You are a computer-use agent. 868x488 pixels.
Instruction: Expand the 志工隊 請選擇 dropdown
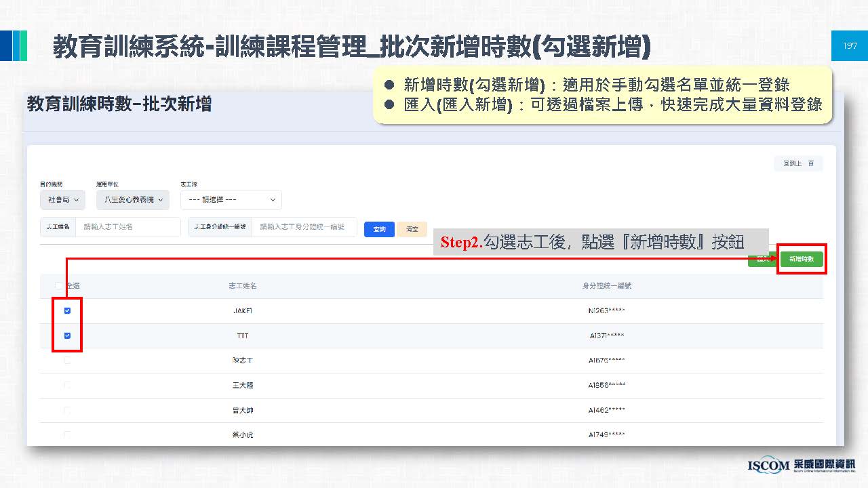[x=231, y=200]
